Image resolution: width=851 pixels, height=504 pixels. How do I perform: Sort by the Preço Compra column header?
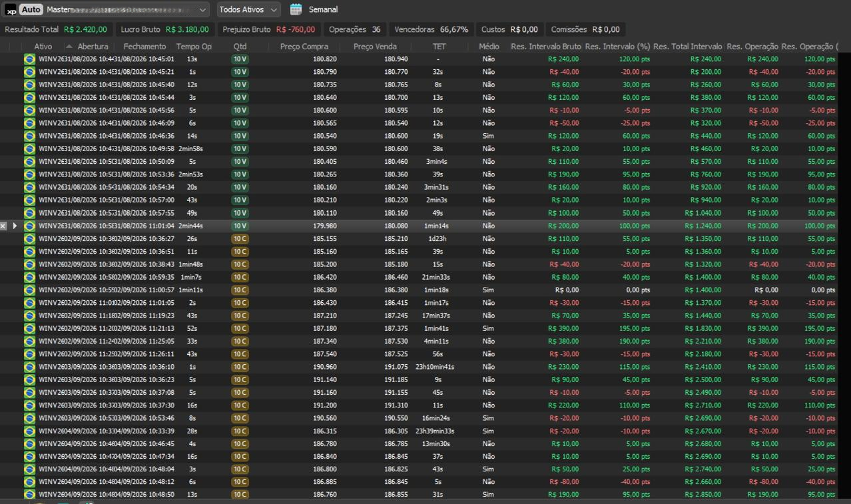click(x=304, y=47)
